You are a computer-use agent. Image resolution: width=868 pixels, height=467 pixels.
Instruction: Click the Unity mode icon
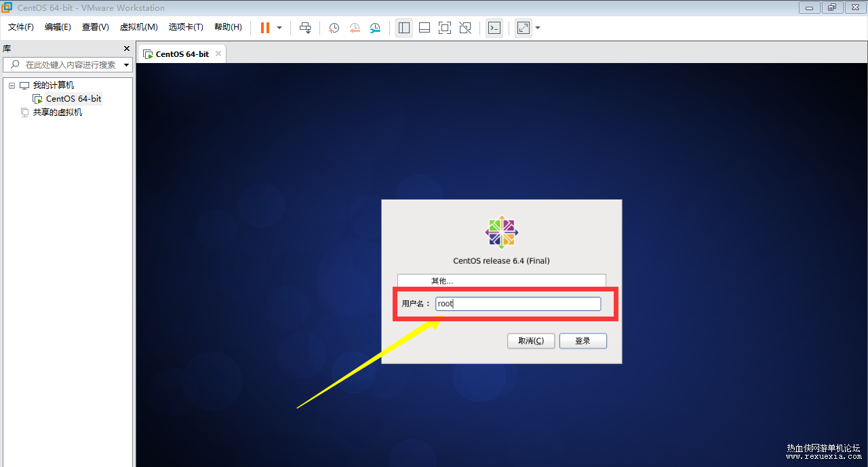click(465, 28)
